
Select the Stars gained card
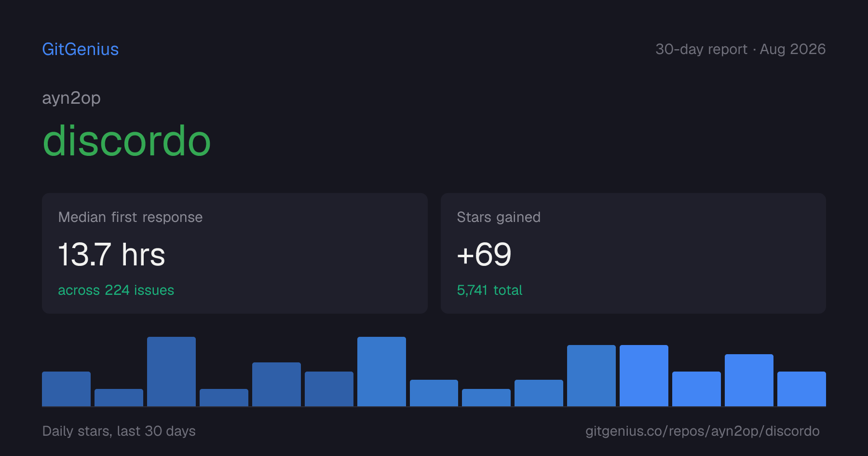633,253
